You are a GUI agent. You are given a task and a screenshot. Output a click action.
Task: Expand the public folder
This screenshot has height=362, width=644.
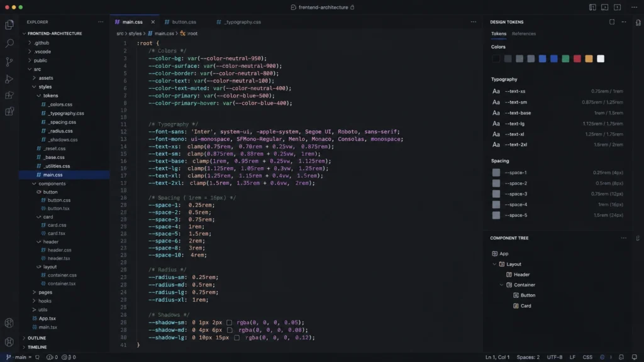point(30,60)
